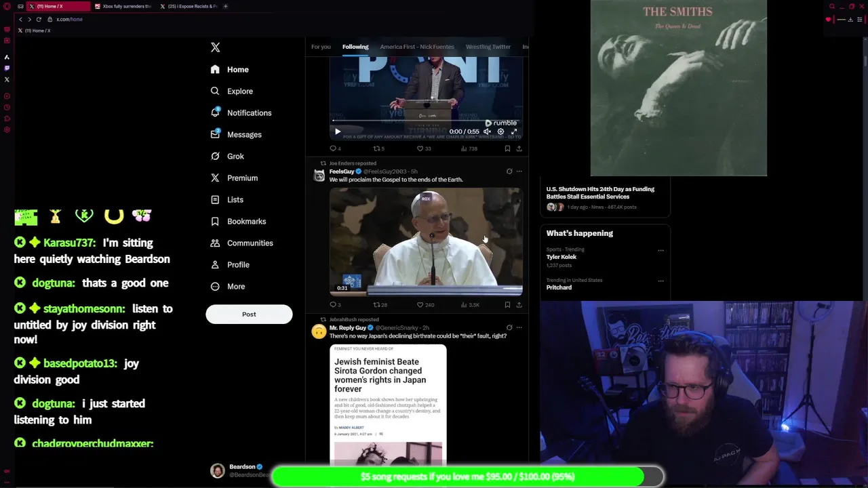Select the Following timeline tab

[x=355, y=47]
